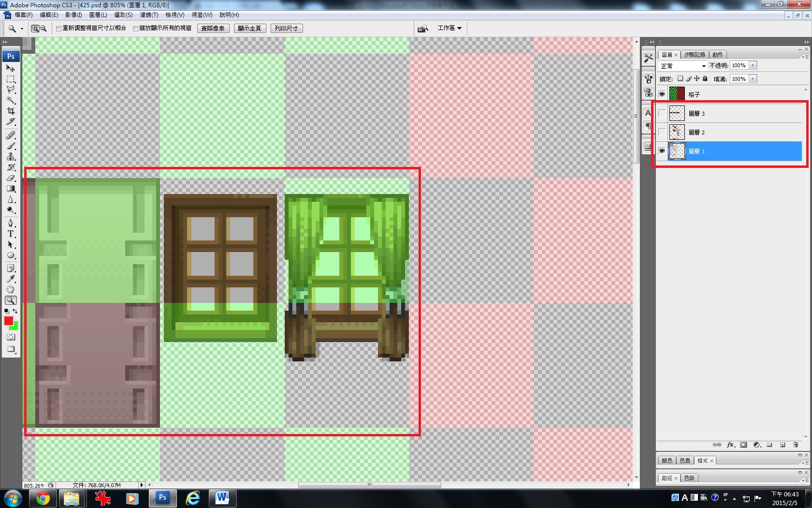The height and width of the screenshot is (508, 812).
Task: Select the Polygonal Lasso tool
Action: pos(11,90)
